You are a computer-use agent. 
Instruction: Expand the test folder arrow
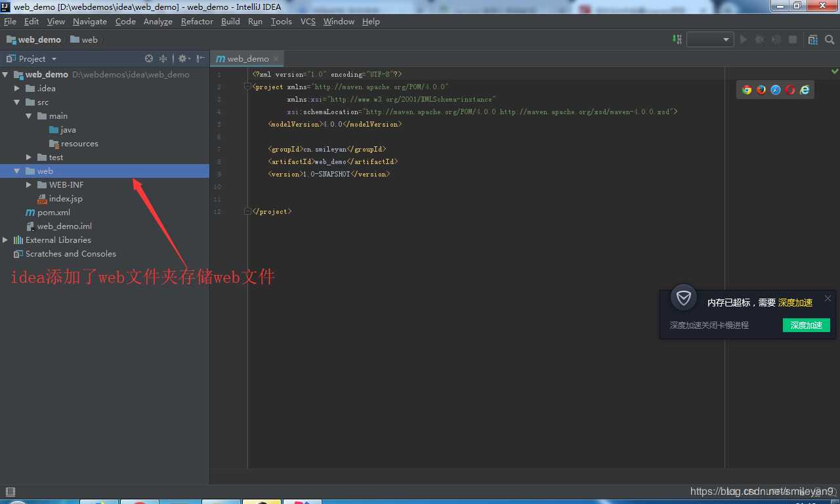(x=29, y=157)
